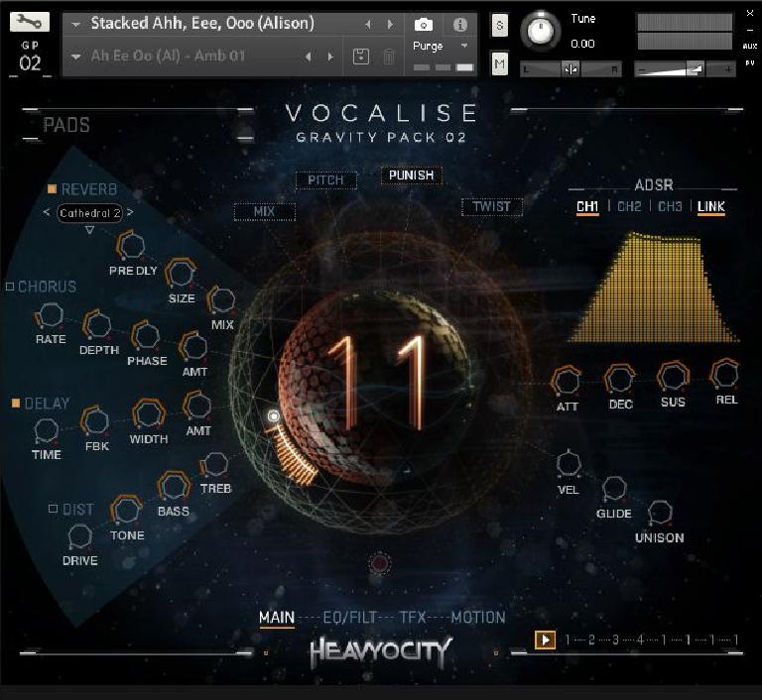Click the distortion DRIVE knob
This screenshot has width=762, height=700.
79,536
